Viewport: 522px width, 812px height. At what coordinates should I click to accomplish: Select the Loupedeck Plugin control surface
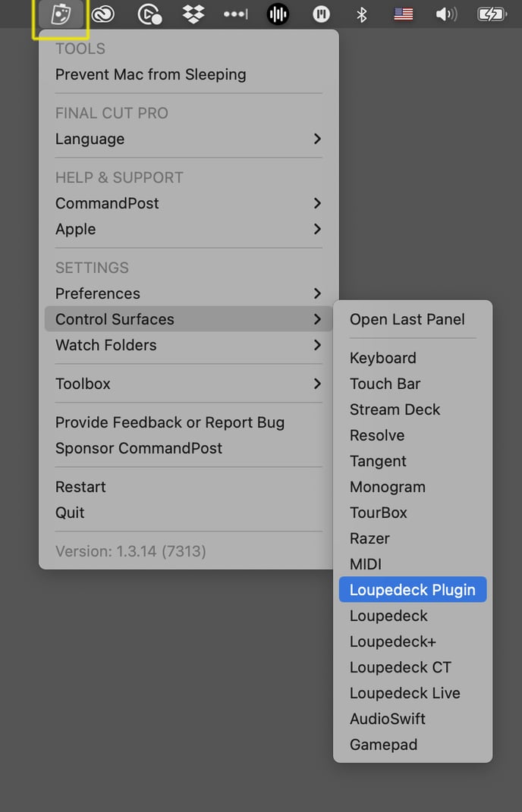[x=413, y=589]
